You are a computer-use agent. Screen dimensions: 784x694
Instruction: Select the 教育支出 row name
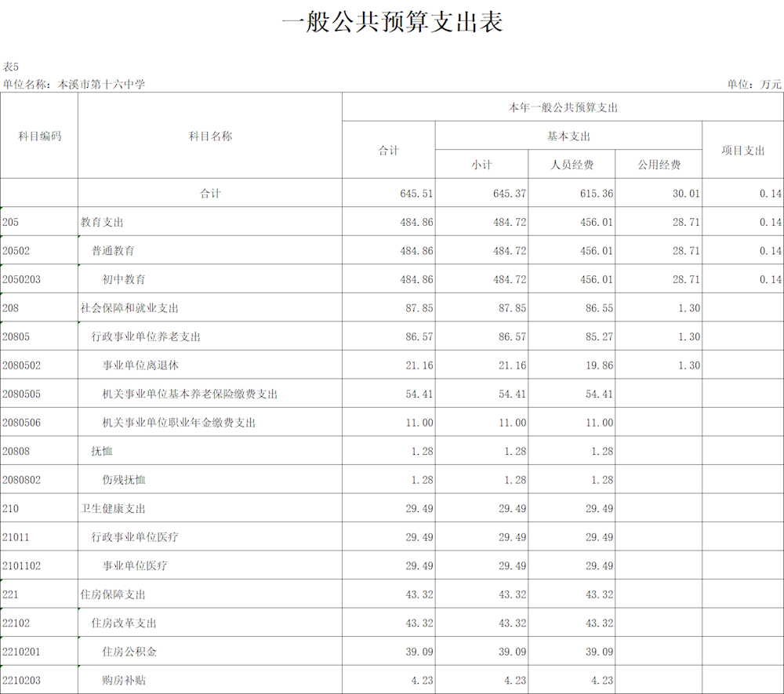pyautogui.click(x=102, y=222)
